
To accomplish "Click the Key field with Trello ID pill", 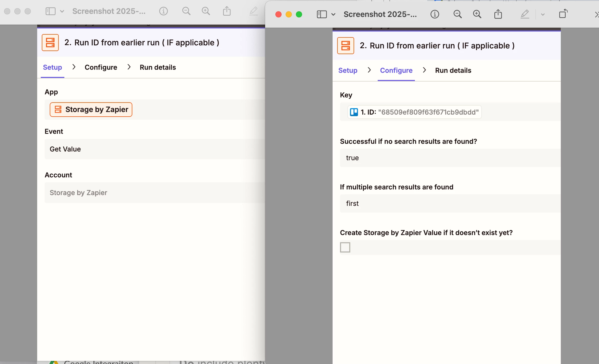I will tap(450, 112).
